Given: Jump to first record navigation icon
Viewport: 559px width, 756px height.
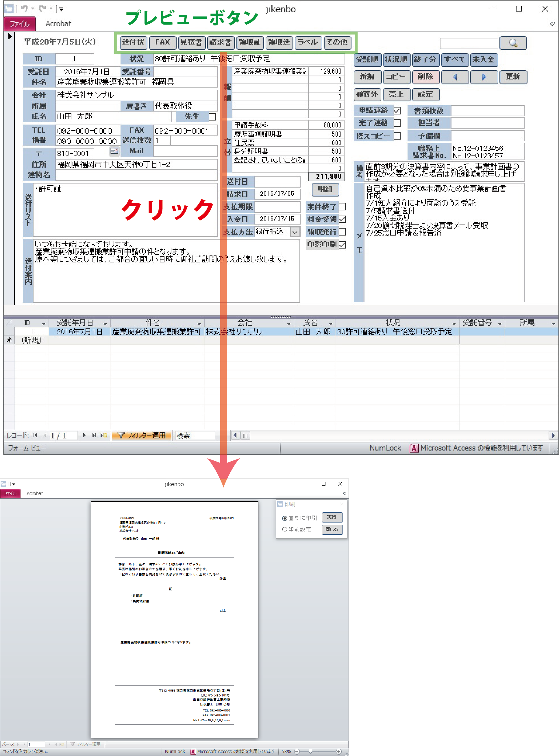Looking at the screenshot, I should (36, 435).
